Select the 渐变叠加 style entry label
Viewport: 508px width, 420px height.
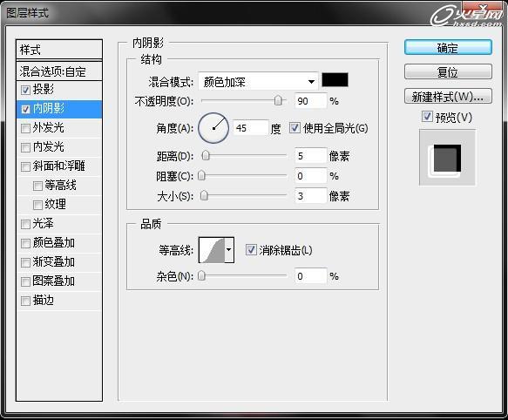tap(53, 261)
